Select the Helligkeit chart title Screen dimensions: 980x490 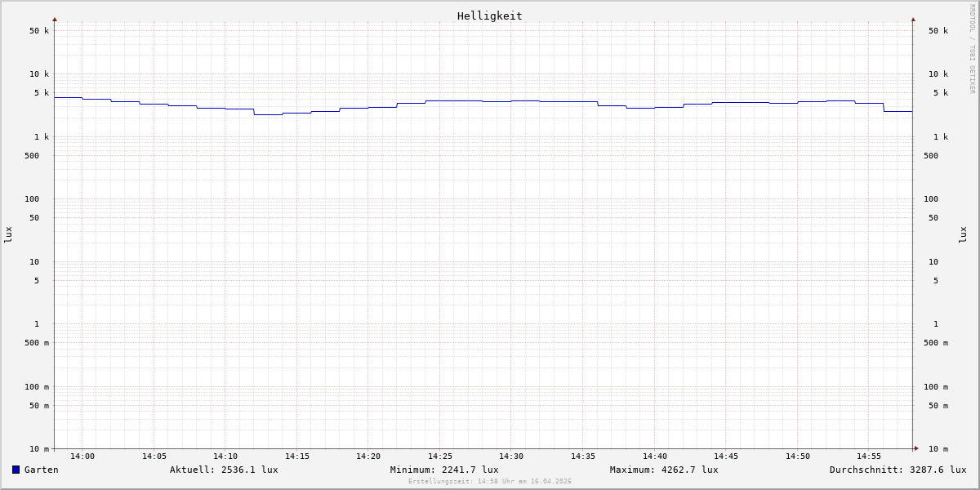point(489,16)
